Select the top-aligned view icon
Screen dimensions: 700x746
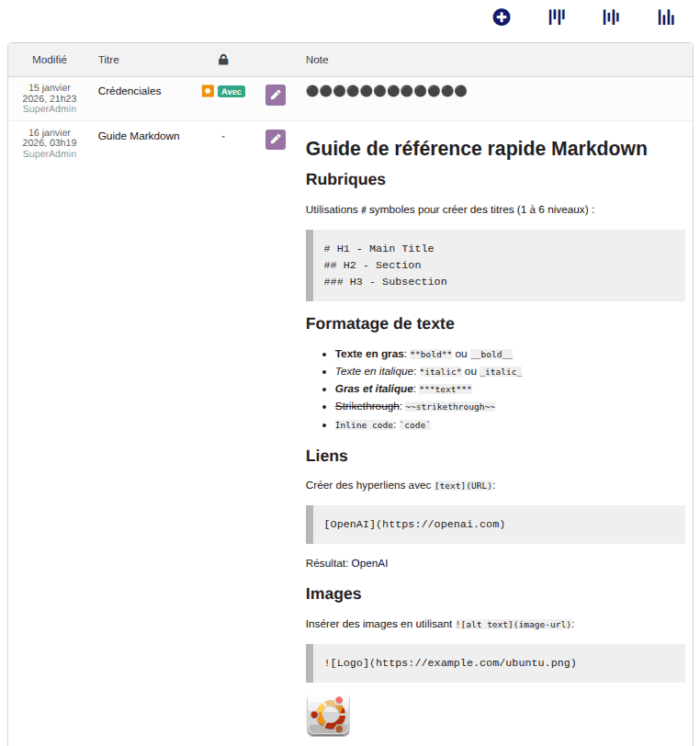[557, 17]
